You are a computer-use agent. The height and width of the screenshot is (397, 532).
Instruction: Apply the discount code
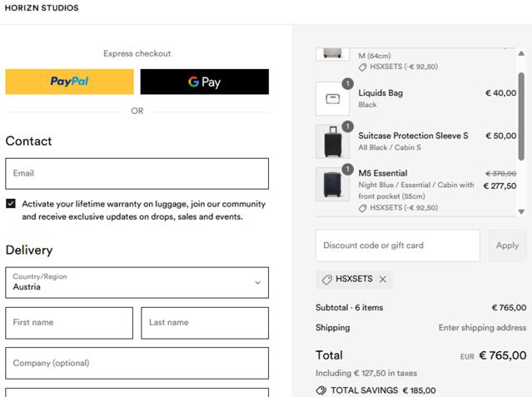[x=507, y=246]
